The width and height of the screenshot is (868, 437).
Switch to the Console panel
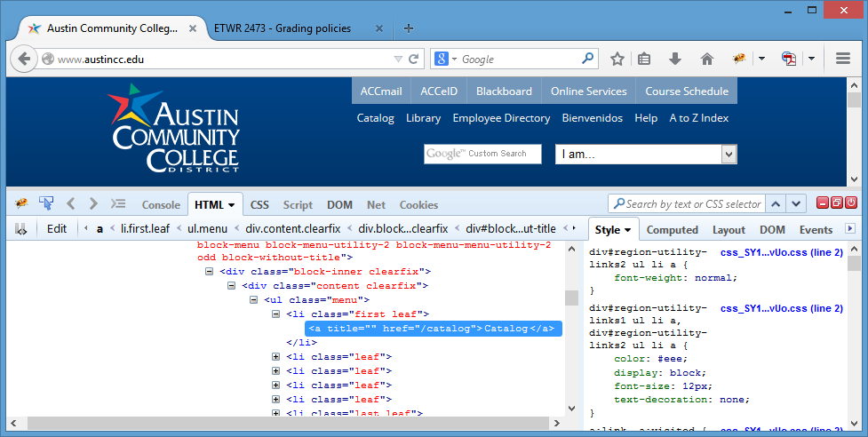[x=161, y=204]
